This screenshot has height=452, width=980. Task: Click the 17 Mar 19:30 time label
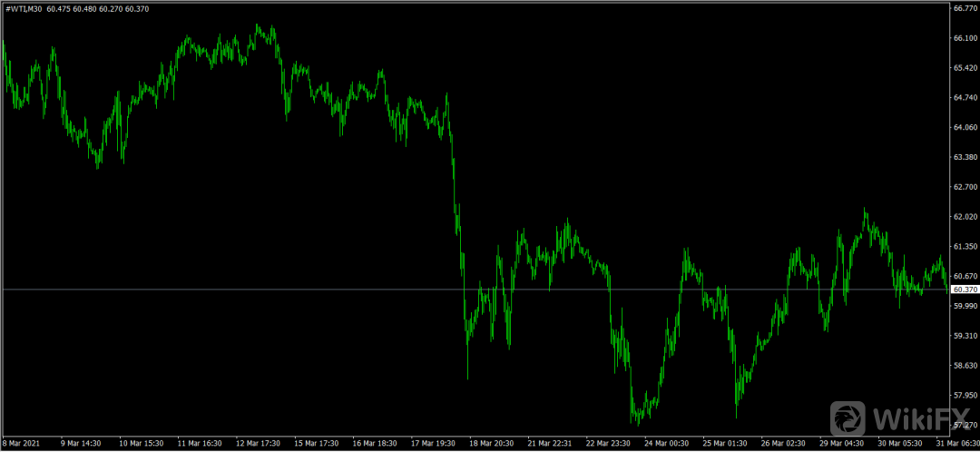point(435,444)
